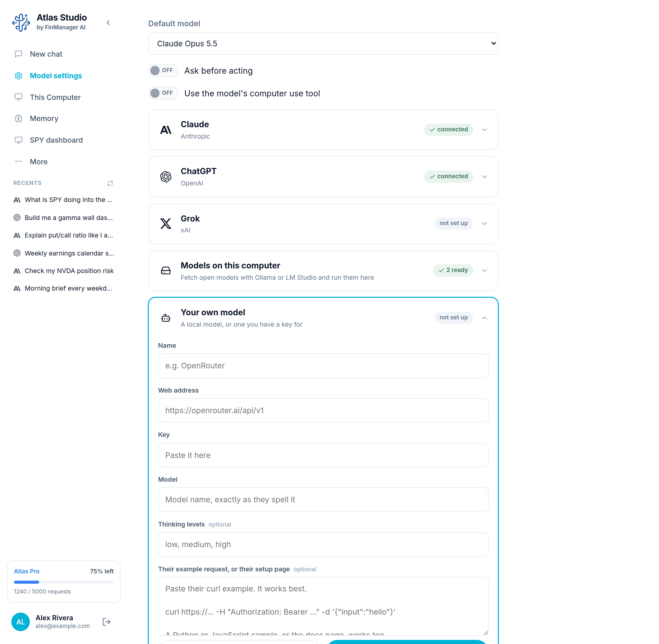659x644 pixels.
Task: Click the Thinking levels input field
Action: pyautogui.click(x=323, y=545)
